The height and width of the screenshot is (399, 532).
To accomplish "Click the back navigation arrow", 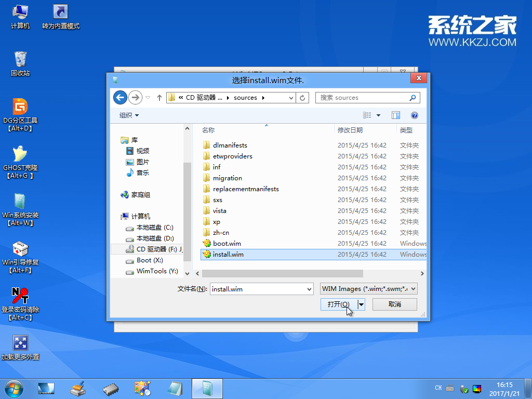I will tap(121, 97).
